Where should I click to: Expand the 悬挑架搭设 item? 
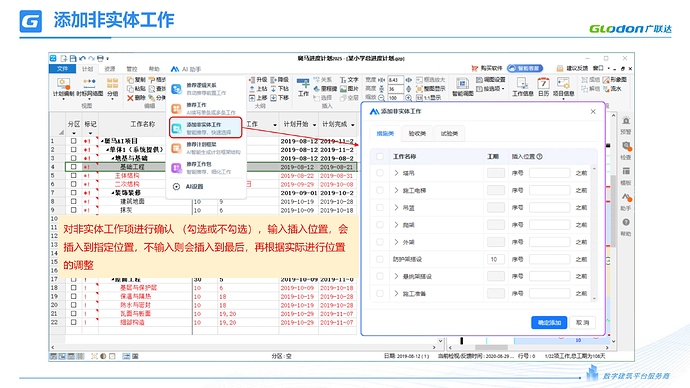pyautogui.click(x=396, y=276)
